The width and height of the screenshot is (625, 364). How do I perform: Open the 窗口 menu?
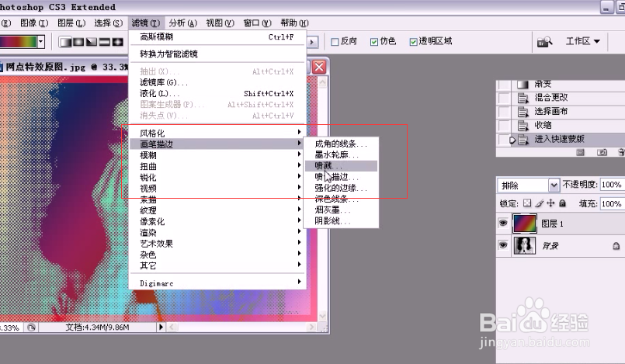(258, 23)
